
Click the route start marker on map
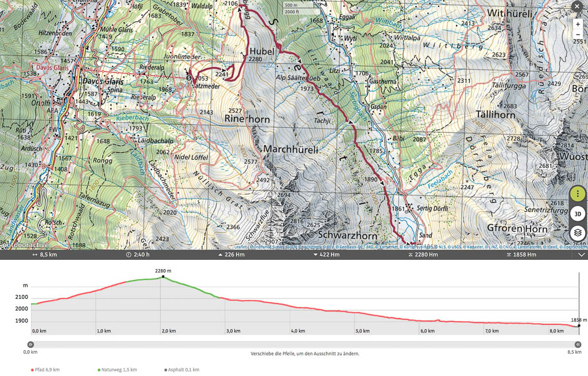coord(189,78)
